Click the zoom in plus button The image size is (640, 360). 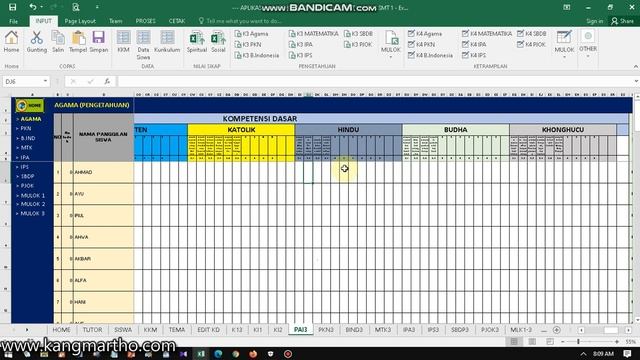point(616,342)
